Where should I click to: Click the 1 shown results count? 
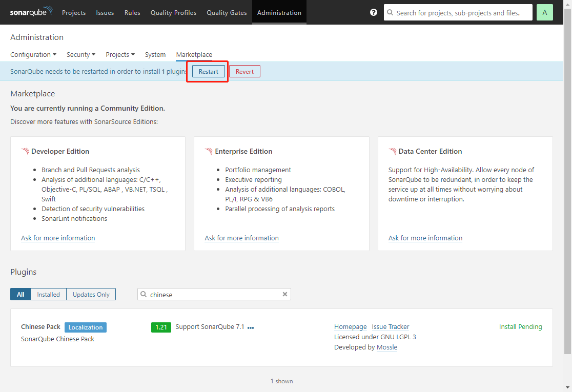[281, 381]
